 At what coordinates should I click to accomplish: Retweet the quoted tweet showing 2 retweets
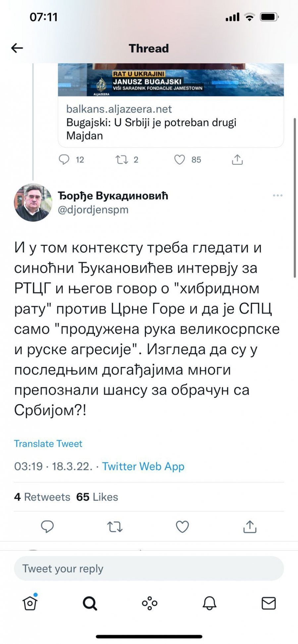(122, 160)
